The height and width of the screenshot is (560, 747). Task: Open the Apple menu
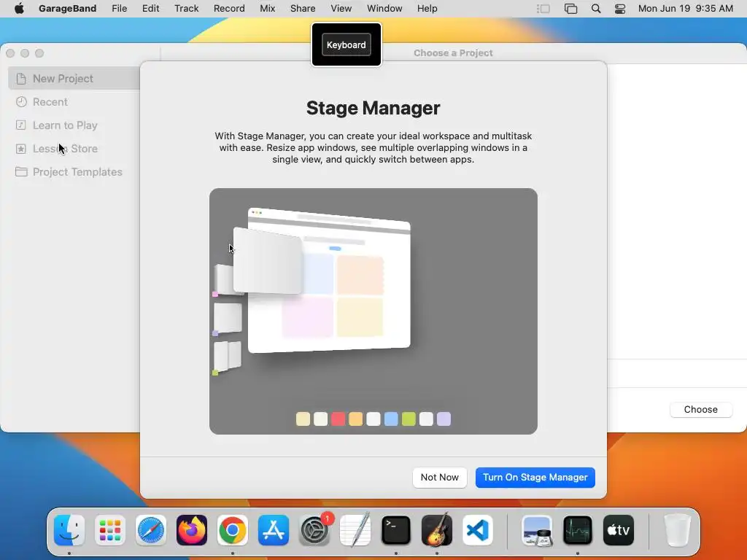click(x=19, y=9)
